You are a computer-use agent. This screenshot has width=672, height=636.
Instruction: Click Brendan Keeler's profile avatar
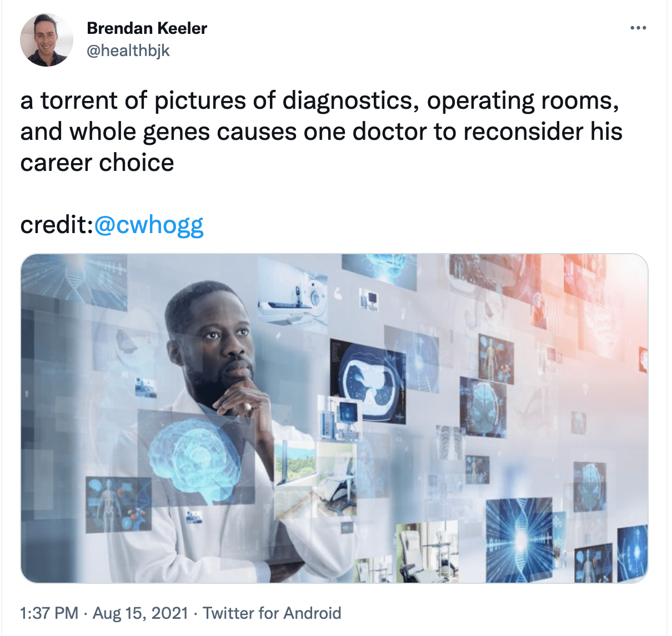point(47,40)
